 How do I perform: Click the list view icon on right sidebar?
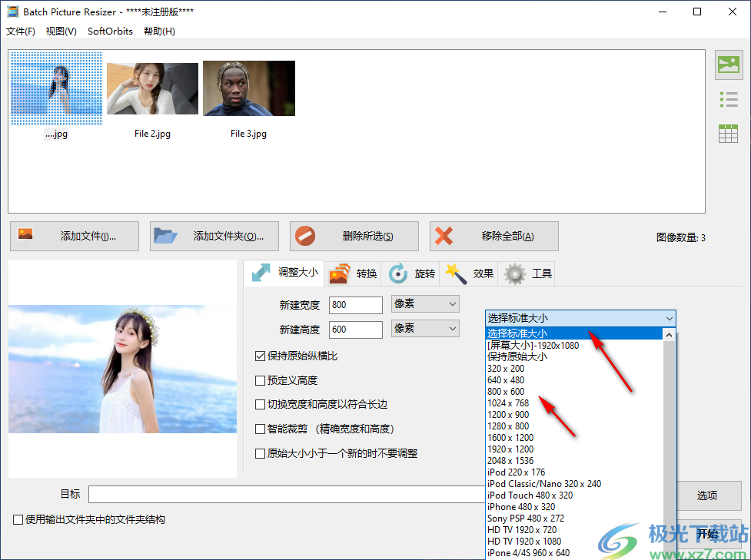(x=728, y=99)
